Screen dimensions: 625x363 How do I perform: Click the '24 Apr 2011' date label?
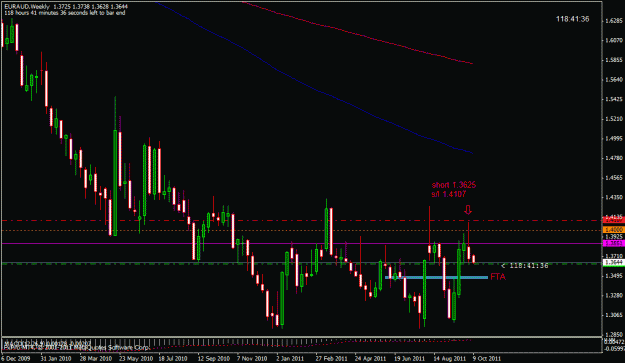371,358
